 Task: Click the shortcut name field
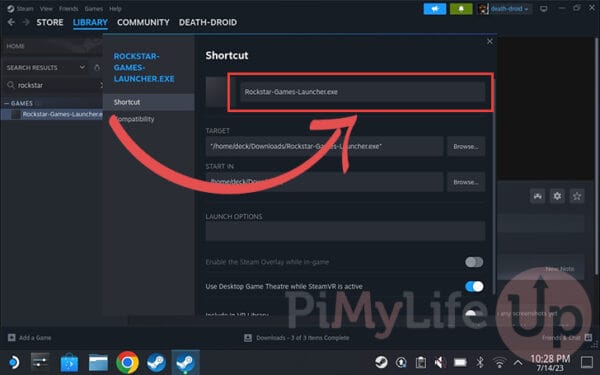click(x=362, y=92)
